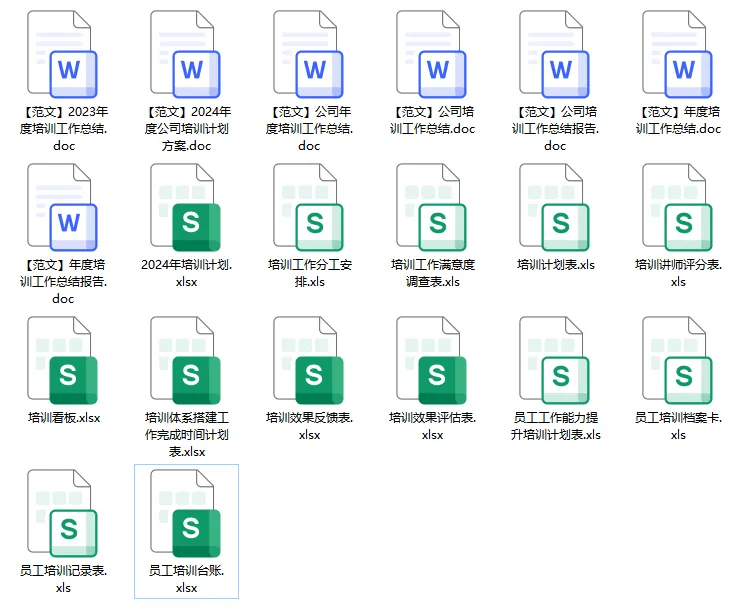Select the 【范文】2023年度培训工作总结.doc Word icon
The image size is (730, 611).
(62, 54)
